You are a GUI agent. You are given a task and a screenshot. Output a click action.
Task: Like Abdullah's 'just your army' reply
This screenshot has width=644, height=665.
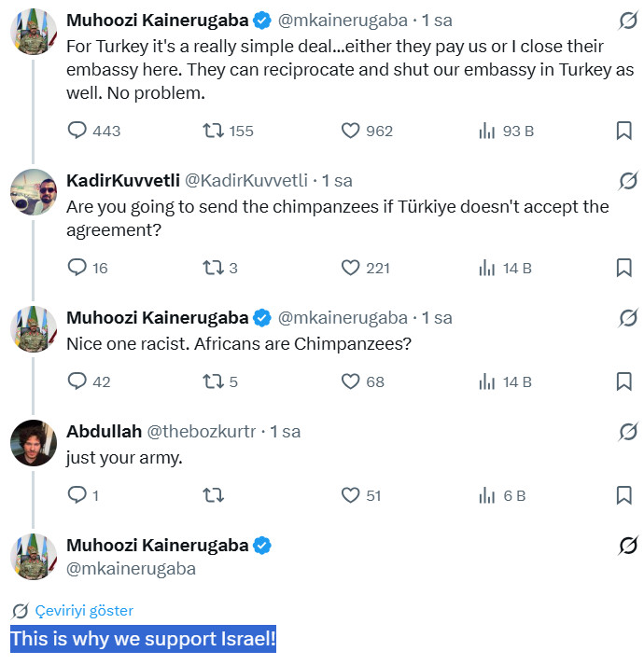point(351,495)
